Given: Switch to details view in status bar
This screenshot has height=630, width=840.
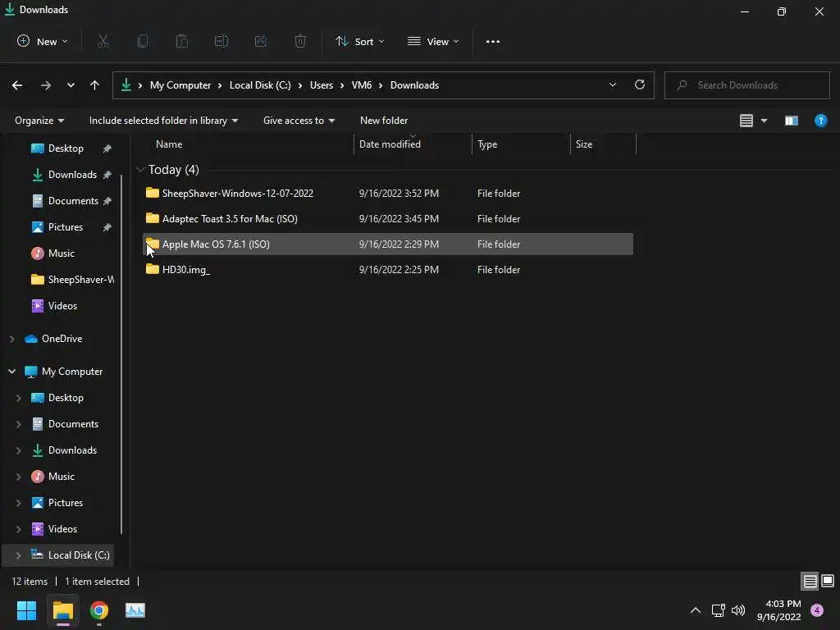Looking at the screenshot, I should (810, 582).
